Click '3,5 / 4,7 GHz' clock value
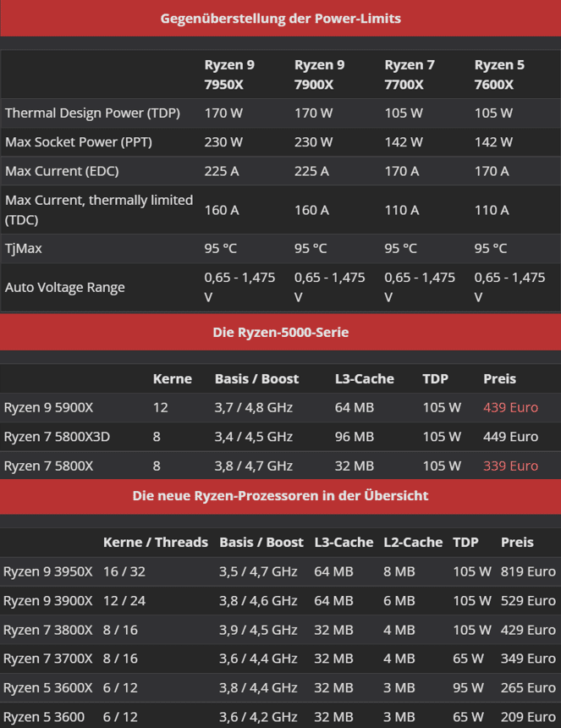 tap(258, 571)
